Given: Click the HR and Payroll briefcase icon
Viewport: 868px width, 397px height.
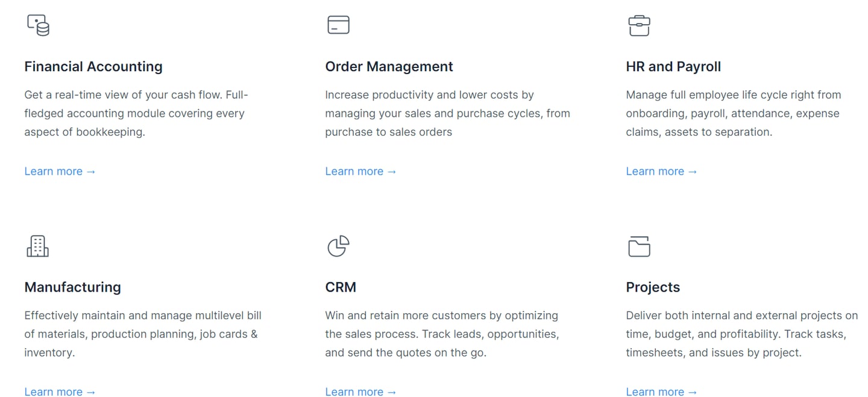Looking at the screenshot, I should pos(639,25).
